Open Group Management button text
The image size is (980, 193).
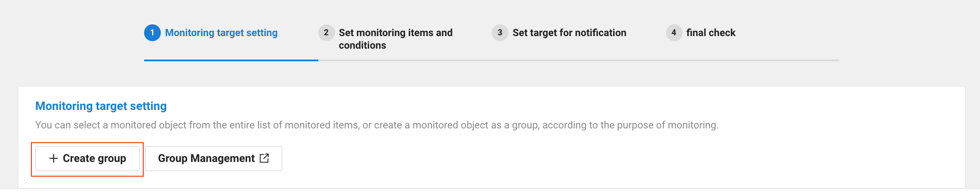[206, 159]
